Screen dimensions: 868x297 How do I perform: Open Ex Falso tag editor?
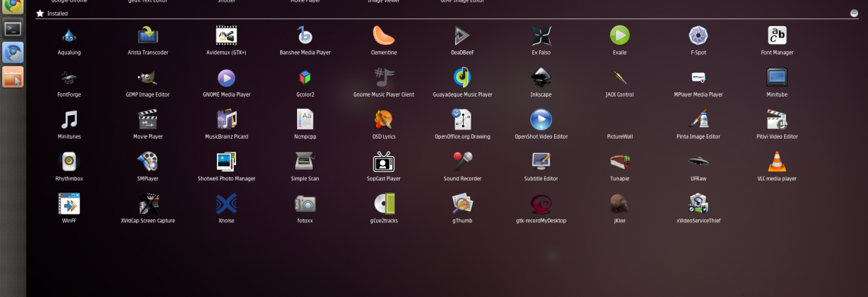(541, 36)
